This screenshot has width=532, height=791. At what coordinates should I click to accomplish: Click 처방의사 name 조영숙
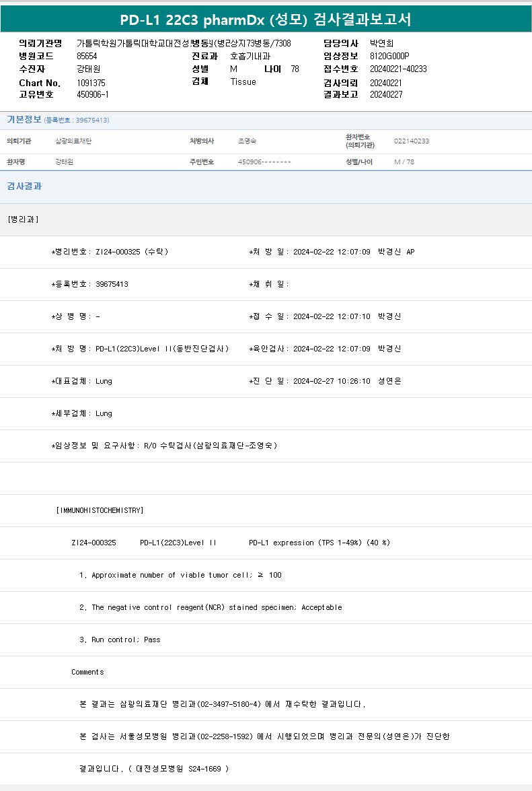click(x=247, y=141)
